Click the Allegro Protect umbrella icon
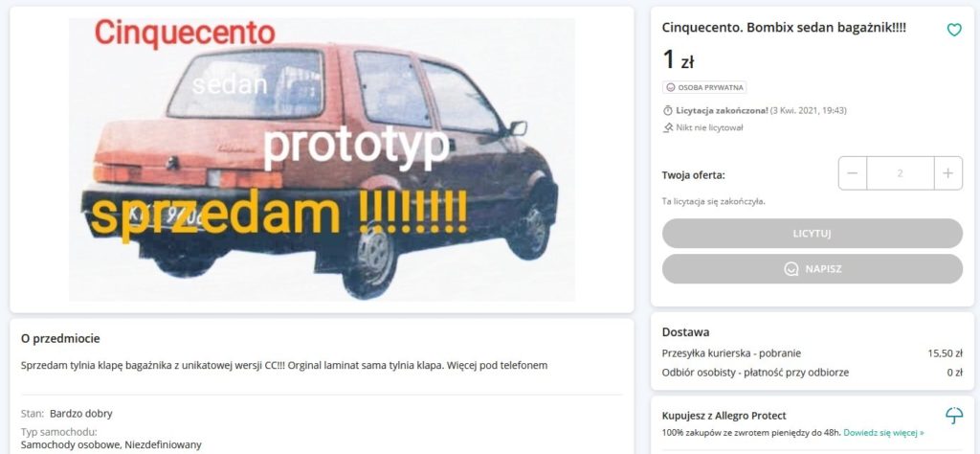 [954, 416]
